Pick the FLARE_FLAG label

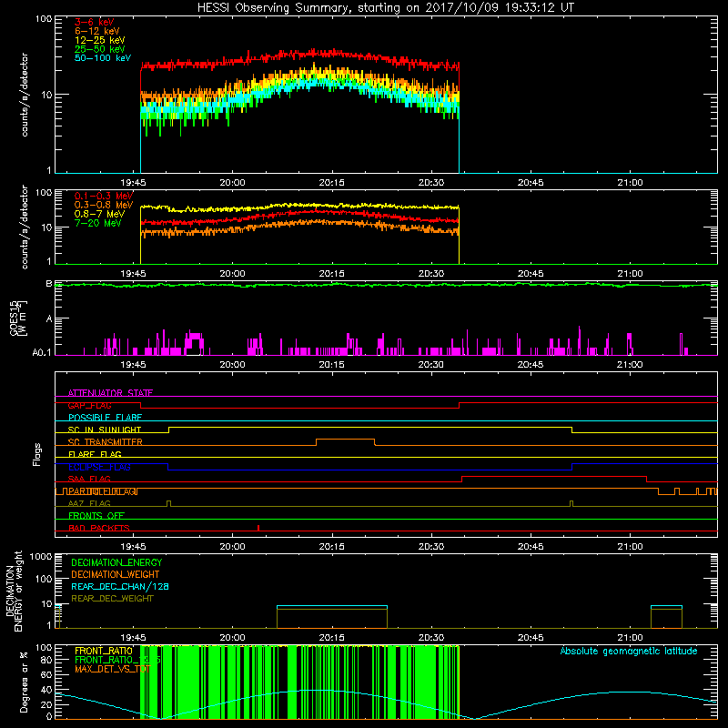point(95,454)
